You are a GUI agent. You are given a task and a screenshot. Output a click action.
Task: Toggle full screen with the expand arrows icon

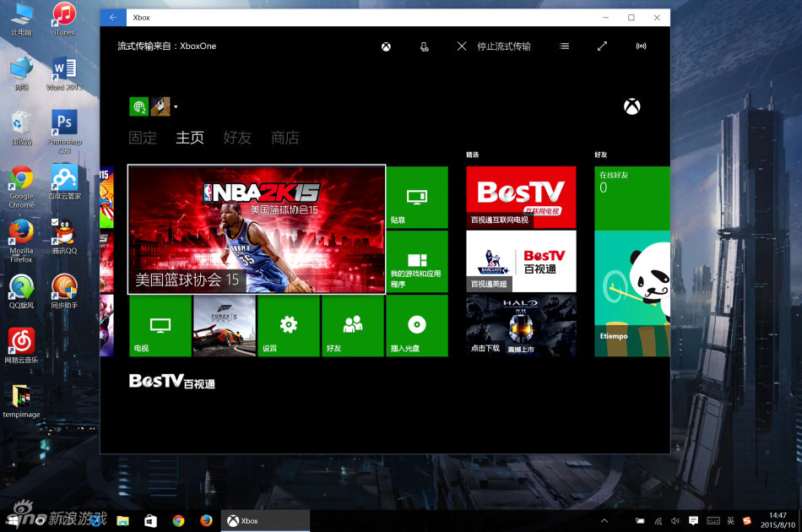(x=602, y=46)
